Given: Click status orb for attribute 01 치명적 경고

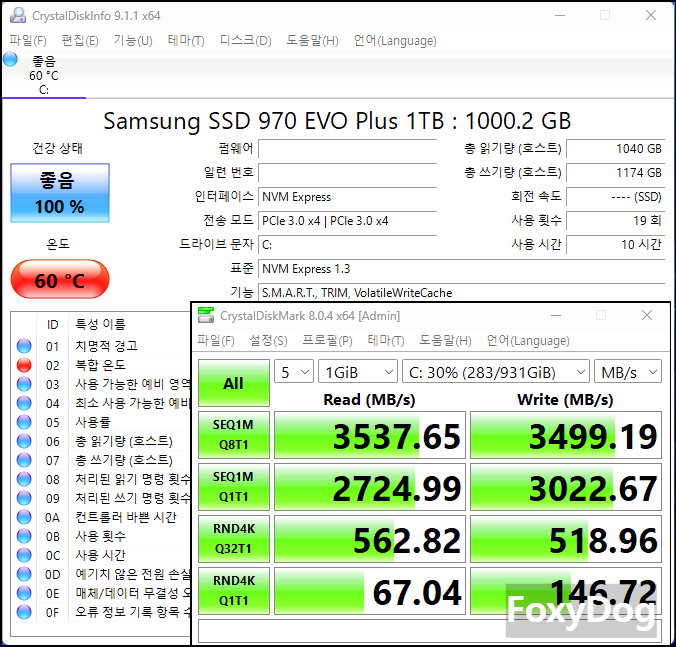Looking at the screenshot, I should [x=24, y=346].
